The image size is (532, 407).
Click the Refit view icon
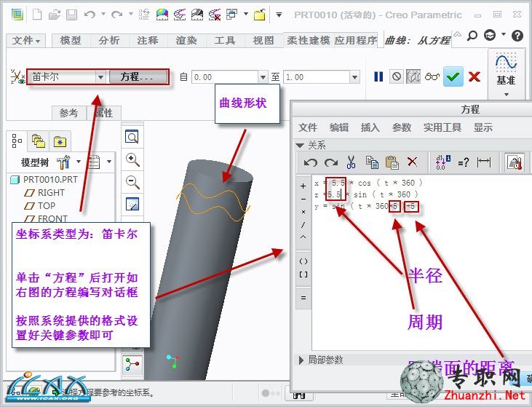[x=132, y=137]
